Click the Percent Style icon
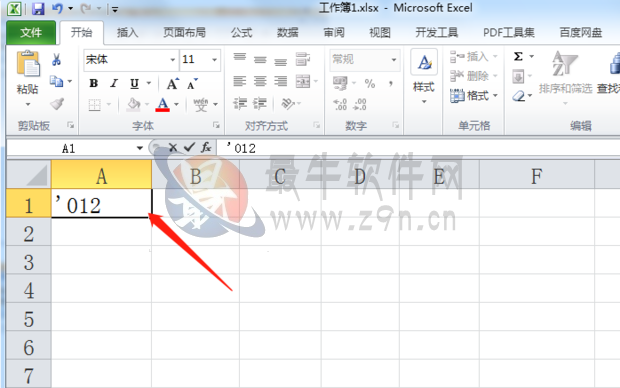This screenshot has width=620, height=388. 370,83
